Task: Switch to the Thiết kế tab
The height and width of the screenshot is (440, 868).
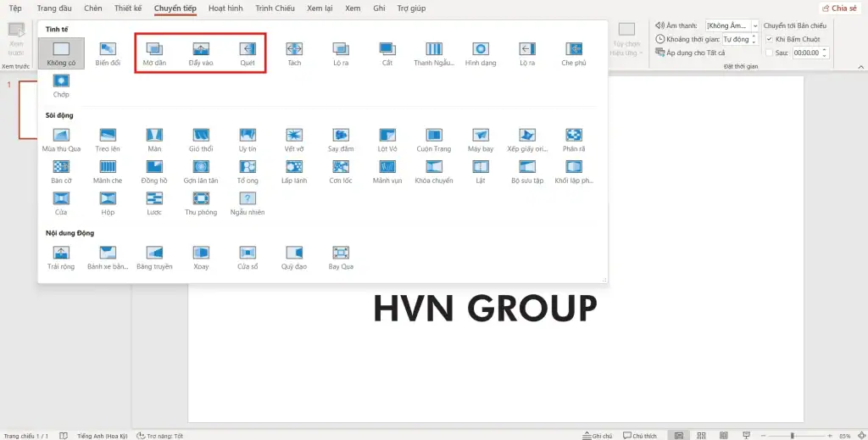Action: 128,8
